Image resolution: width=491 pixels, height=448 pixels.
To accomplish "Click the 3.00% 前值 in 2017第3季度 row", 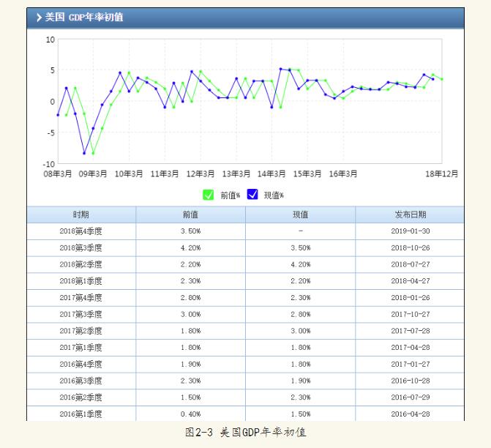I will (x=190, y=314).
